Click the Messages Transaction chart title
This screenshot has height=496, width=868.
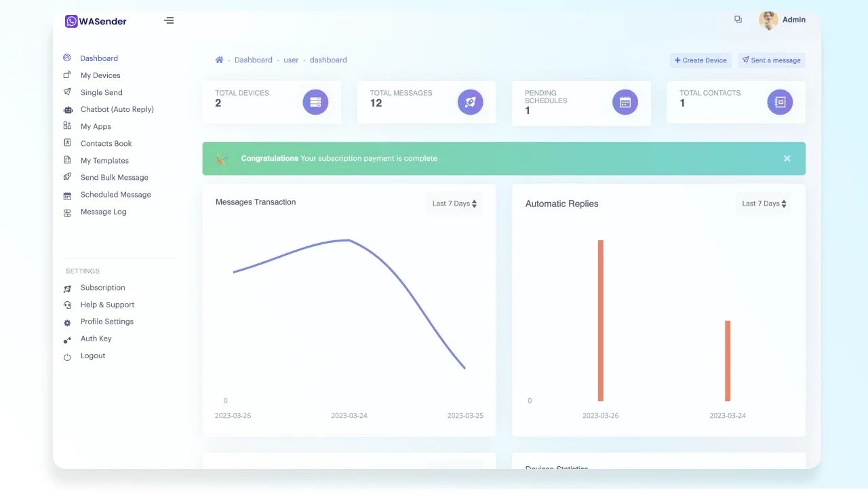pos(256,202)
